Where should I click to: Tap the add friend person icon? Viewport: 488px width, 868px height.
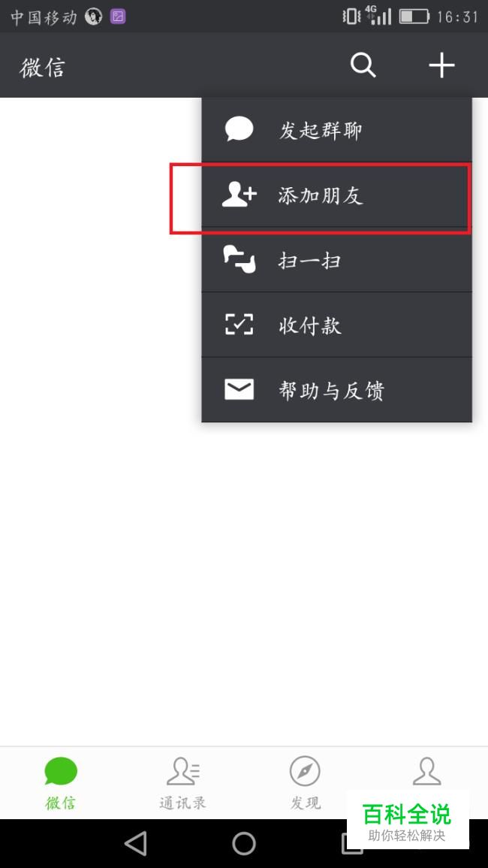[x=239, y=195]
